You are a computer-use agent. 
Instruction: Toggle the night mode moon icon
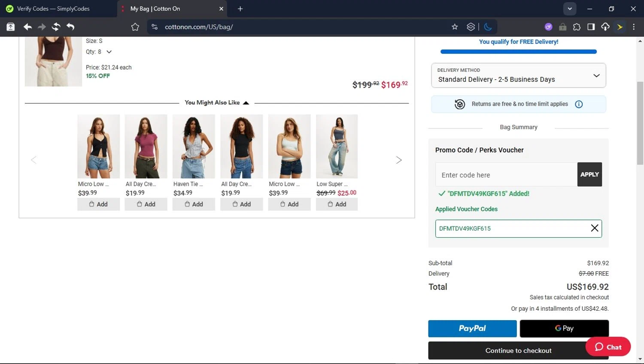pyautogui.click(x=488, y=27)
